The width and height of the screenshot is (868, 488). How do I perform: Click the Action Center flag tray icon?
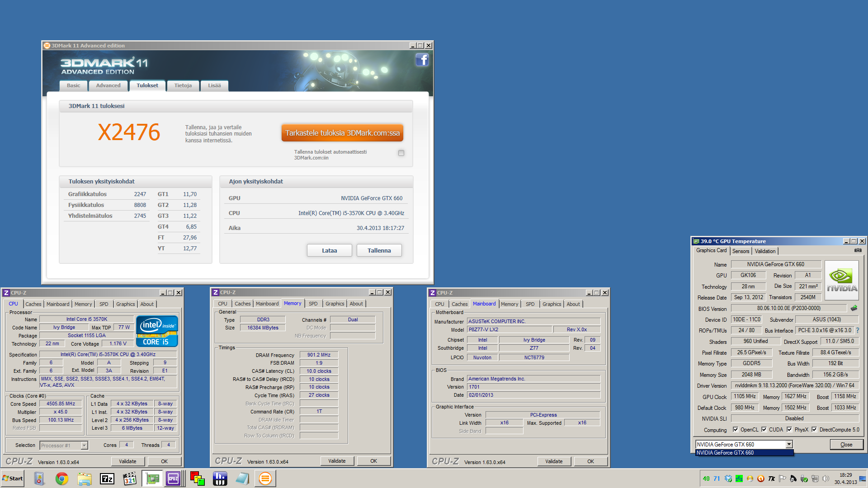[783, 479]
